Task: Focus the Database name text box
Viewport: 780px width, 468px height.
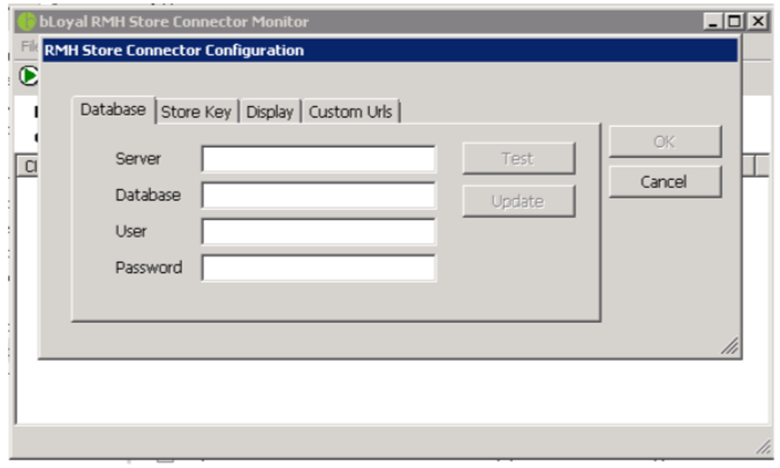Action: (x=318, y=195)
